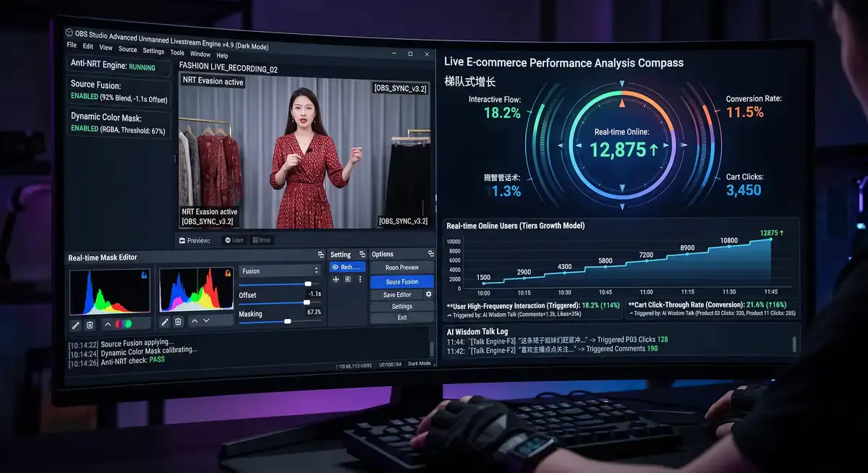
Task: Click the Soure Fusion button
Action: click(x=402, y=281)
